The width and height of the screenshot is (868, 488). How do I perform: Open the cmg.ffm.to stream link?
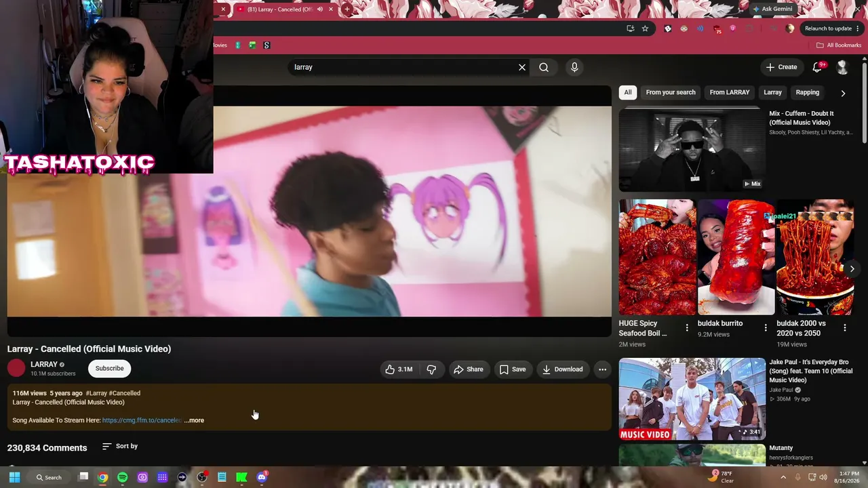(x=142, y=420)
